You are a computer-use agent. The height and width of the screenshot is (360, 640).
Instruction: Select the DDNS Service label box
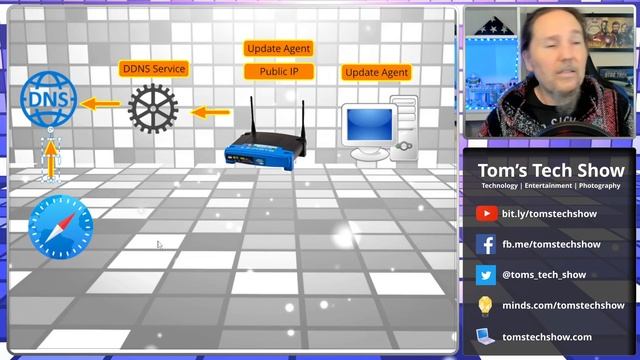pyautogui.click(x=154, y=69)
